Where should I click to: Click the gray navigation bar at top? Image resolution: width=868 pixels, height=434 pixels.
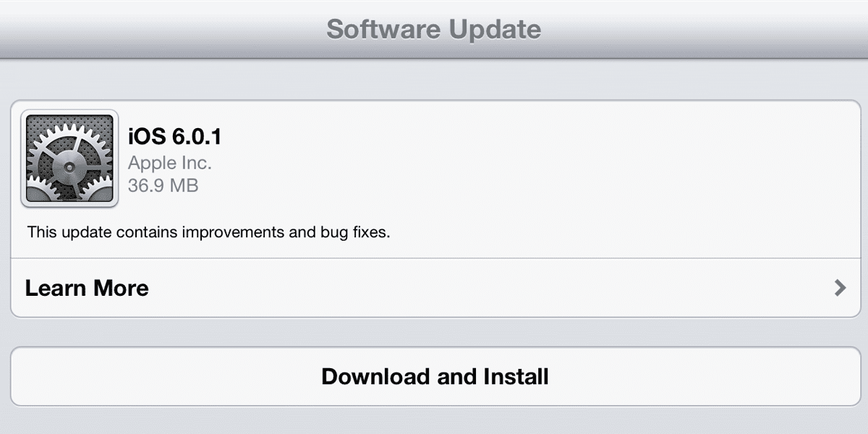point(434,29)
